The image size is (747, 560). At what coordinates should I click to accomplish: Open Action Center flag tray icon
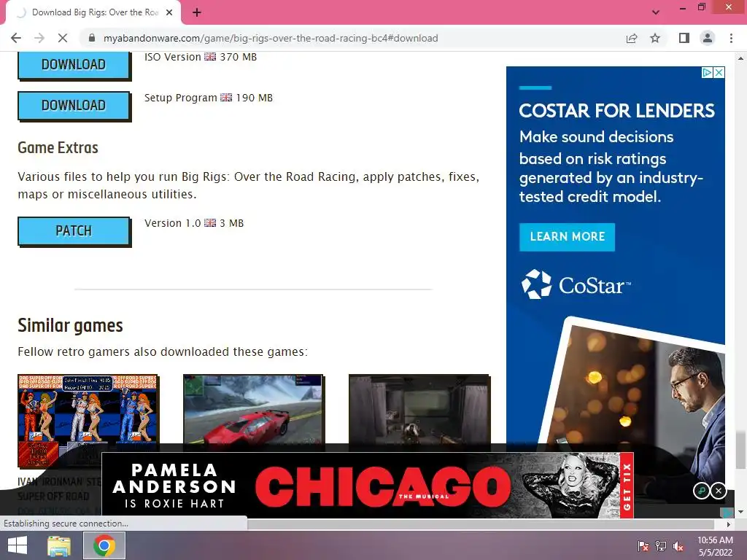point(643,545)
